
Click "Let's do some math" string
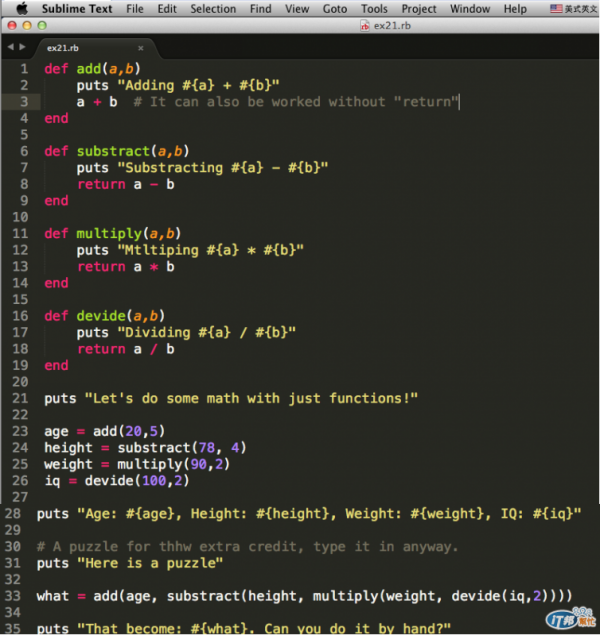point(251,398)
